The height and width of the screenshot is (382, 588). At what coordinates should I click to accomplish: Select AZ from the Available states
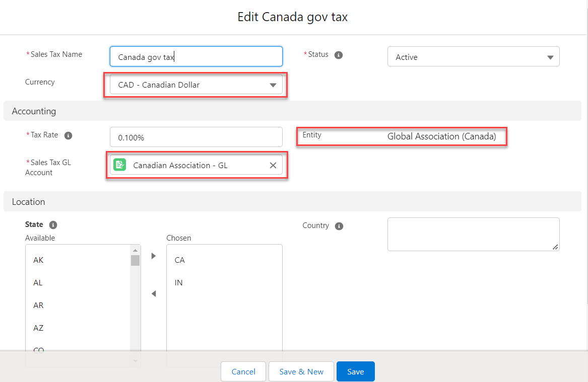point(38,328)
